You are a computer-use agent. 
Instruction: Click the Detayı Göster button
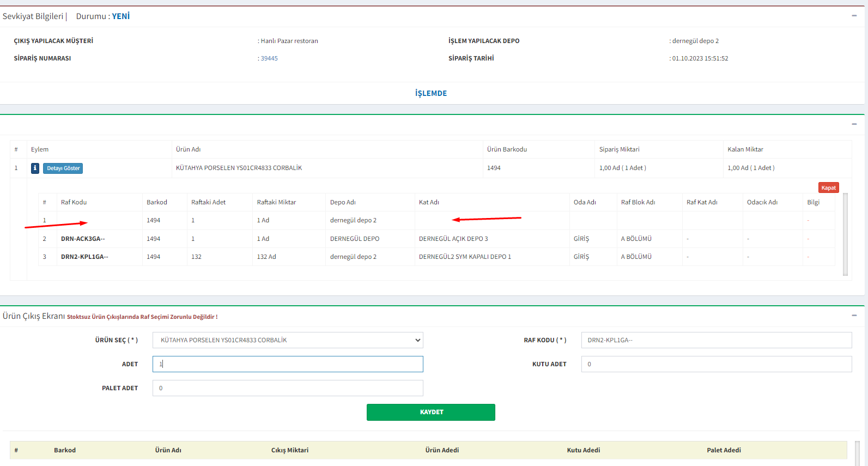pyautogui.click(x=63, y=168)
